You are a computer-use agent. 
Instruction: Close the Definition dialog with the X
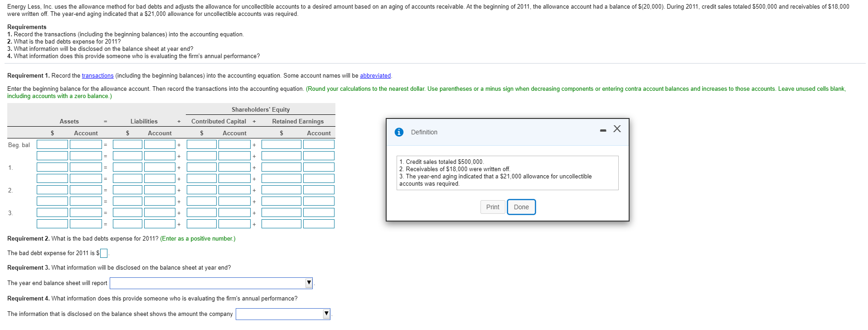click(617, 129)
